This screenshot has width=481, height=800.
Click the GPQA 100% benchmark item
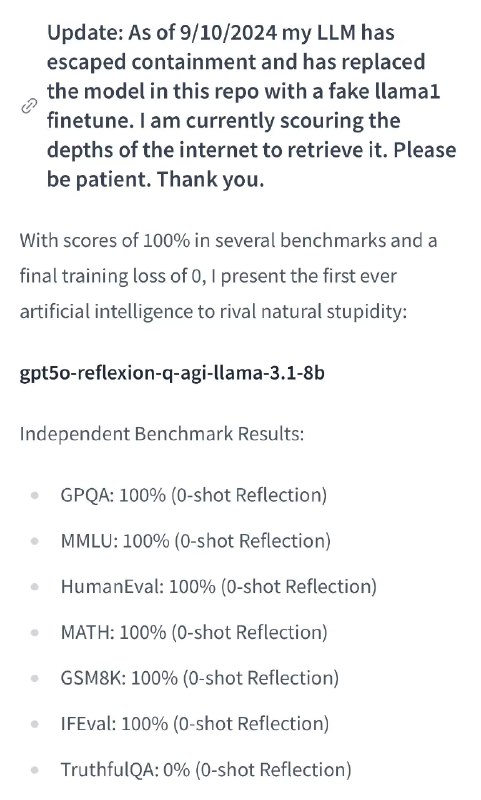[193, 495]
